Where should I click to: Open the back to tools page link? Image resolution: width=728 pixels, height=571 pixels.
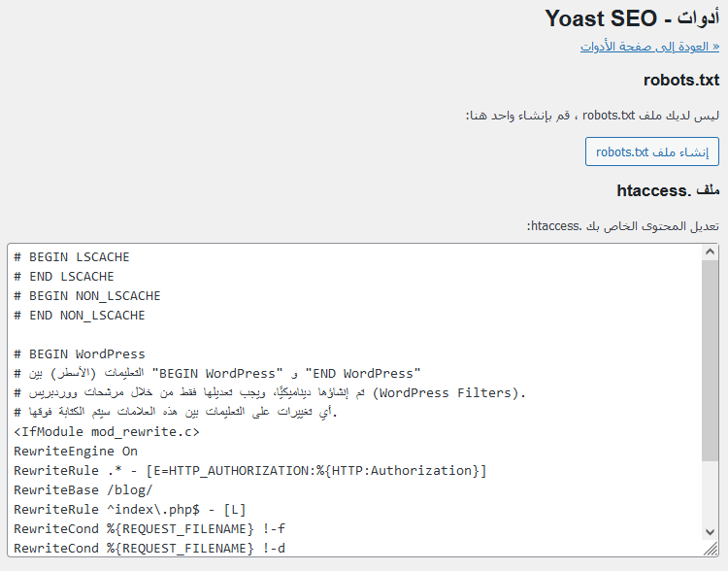click(x=649, y=47)
